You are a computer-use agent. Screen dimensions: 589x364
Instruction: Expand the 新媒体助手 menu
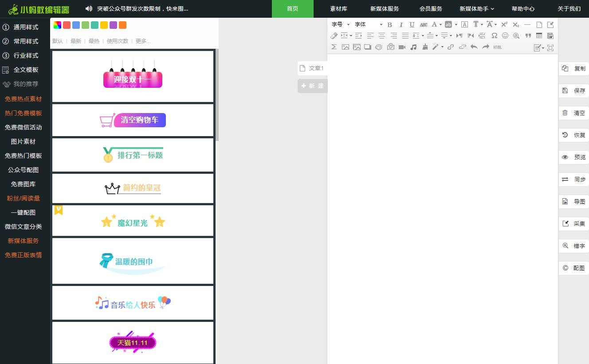pos(476,9)
